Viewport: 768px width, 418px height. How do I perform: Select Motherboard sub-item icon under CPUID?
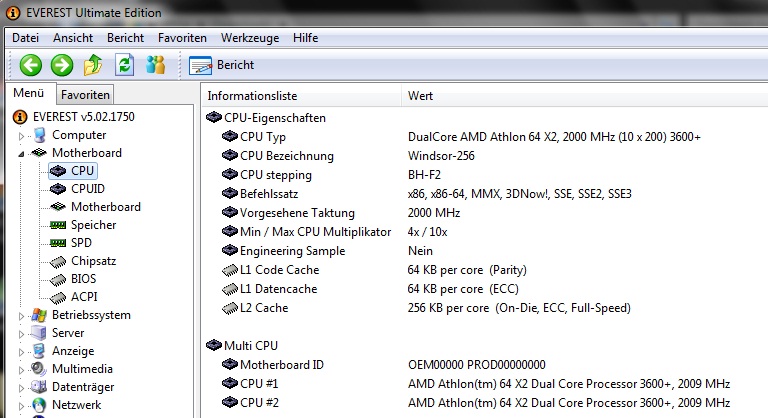58,207
